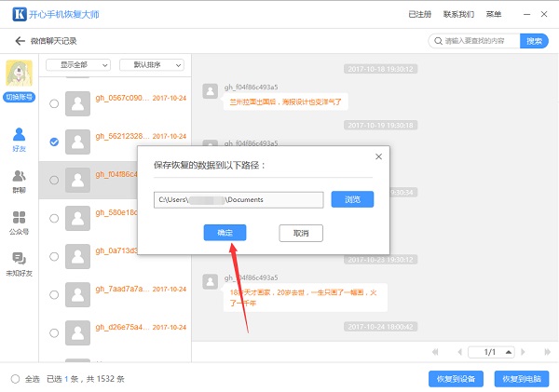Minimize the application window
This screenshot has height=392, width=559.
[x=527, y=14]
